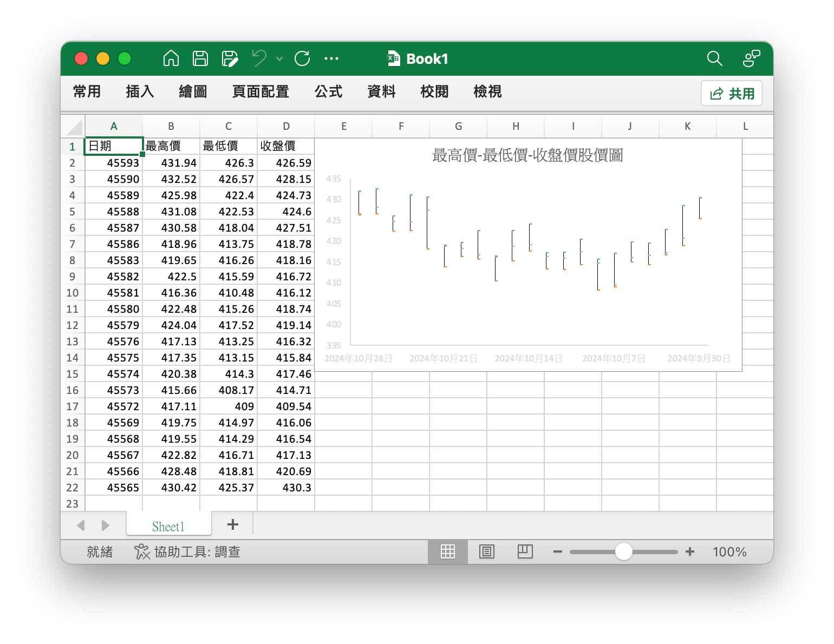Open the more toolbar options ellipsis
Image resolution: width=834 pixels, height=644 pixels.
point(331,58)
